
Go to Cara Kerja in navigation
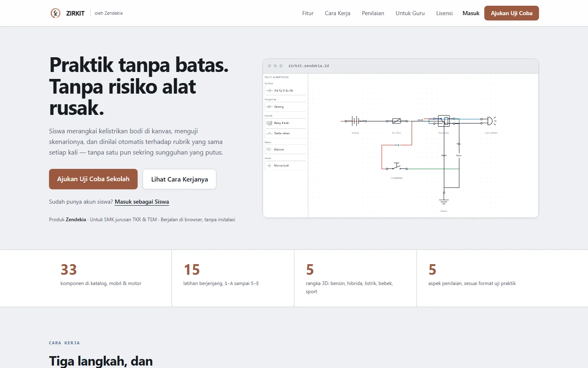tap(337, 13)
